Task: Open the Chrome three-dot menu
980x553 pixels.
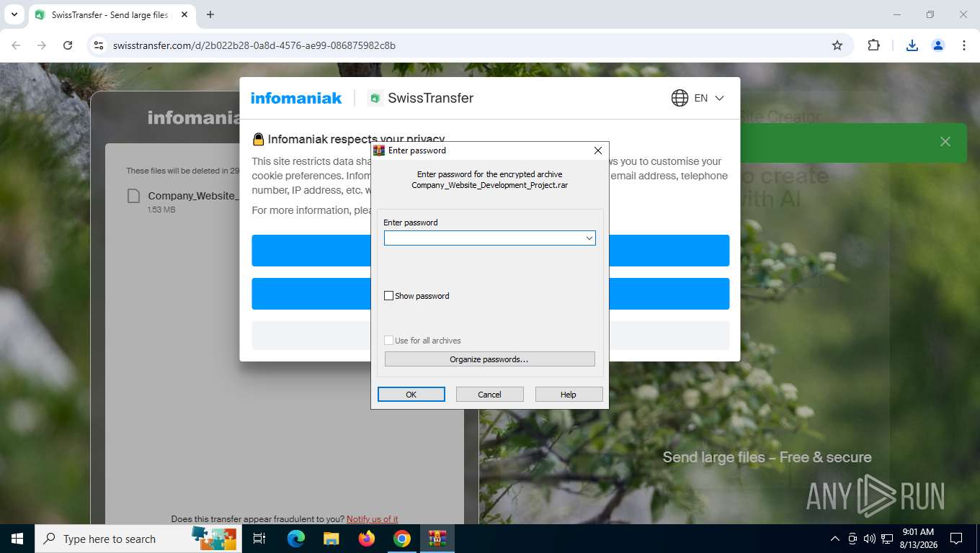Action: 964,45
